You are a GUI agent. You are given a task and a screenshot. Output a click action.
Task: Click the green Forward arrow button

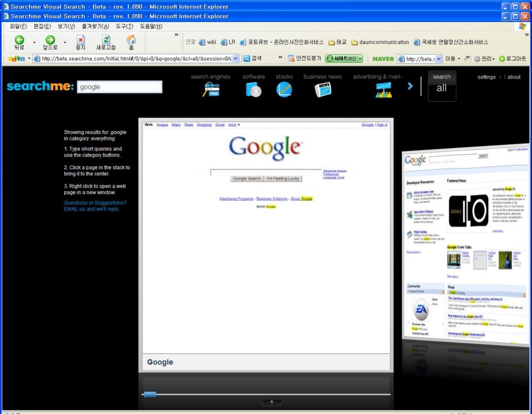(x=50, y=40)
